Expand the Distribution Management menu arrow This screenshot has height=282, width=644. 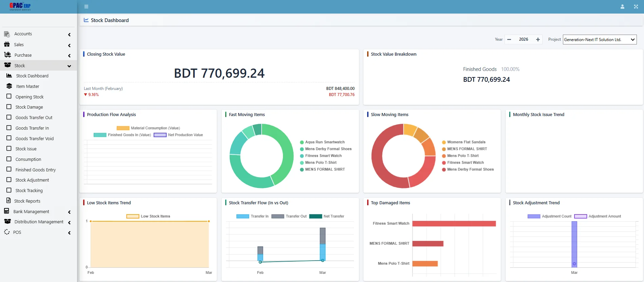tap(69, 223)
